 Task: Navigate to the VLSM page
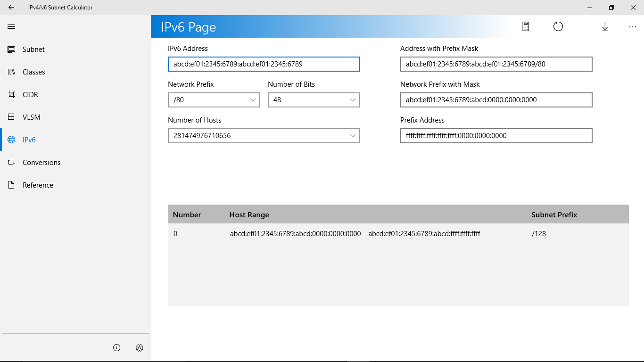tap(31, 117)
